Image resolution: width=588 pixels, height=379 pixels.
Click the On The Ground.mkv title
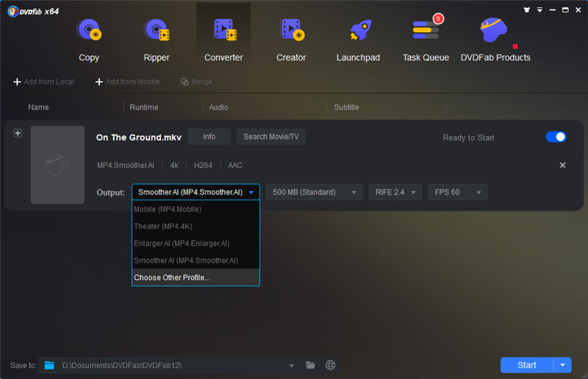[x=139, y=137]
